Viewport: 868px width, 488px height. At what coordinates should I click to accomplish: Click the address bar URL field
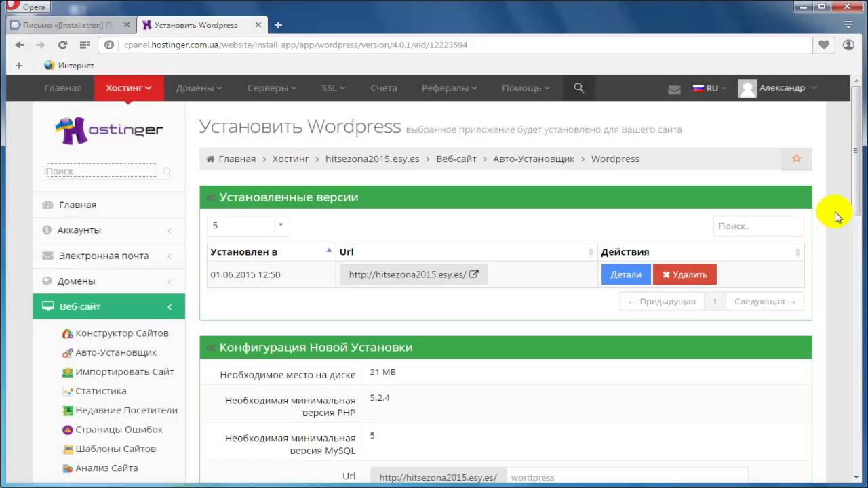tap(456, 45)
